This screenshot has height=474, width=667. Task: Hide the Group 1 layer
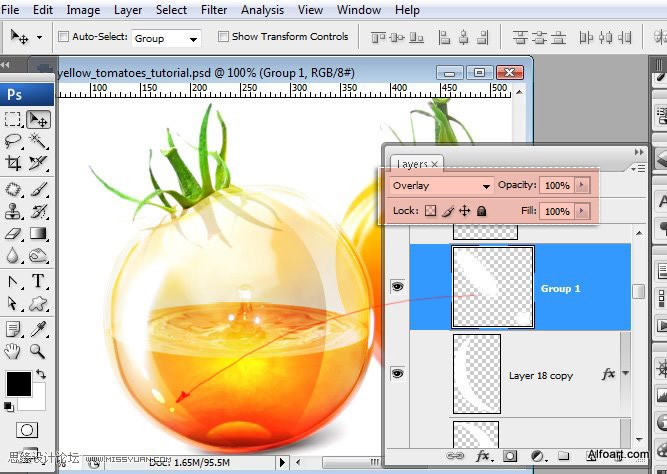tap(397, 286)
